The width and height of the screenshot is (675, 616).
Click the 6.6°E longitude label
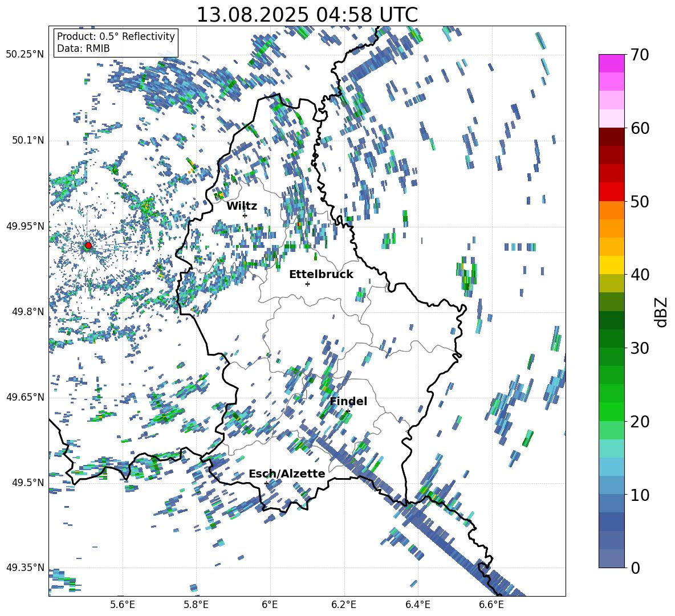point(491,605)
